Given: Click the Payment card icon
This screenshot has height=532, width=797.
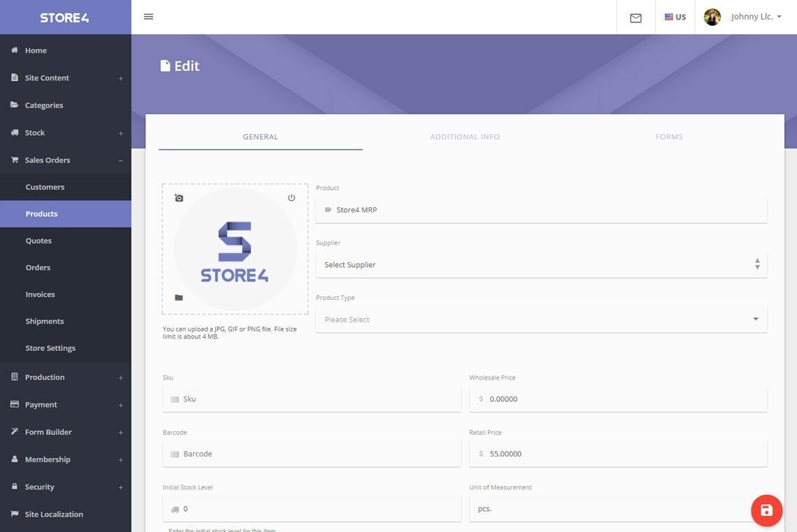Looking at the screenshot, I should coord(14,404).
